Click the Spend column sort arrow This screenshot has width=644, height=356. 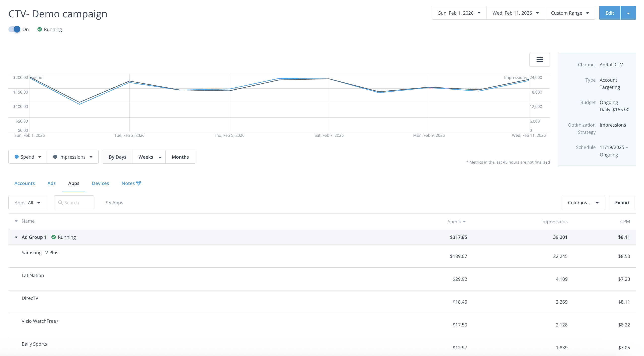(x=464, y=222)
